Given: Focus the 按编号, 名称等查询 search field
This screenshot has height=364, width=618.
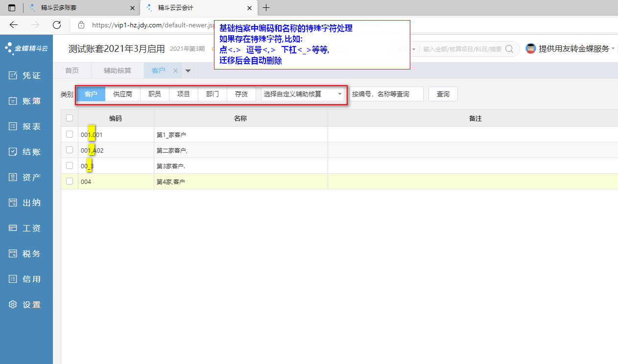Looking at the screenshot, I should coord(386,94).
